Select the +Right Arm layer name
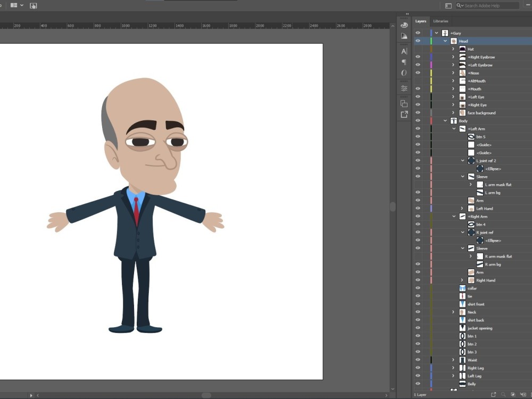The image size is (532, 399). 477,217
